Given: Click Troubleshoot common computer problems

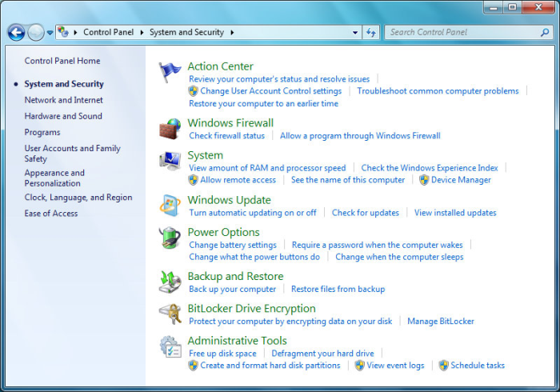Looking at the screenshot, I should tap(438, 91).
